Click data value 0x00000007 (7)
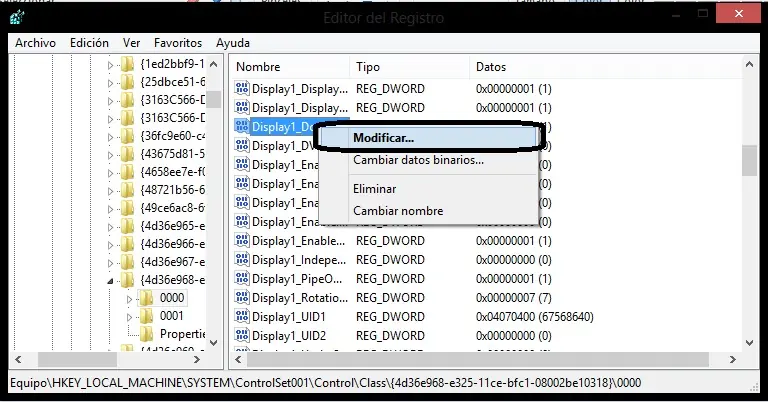The height and width of the screenshot is (402, 768). (x=513, y=298)
